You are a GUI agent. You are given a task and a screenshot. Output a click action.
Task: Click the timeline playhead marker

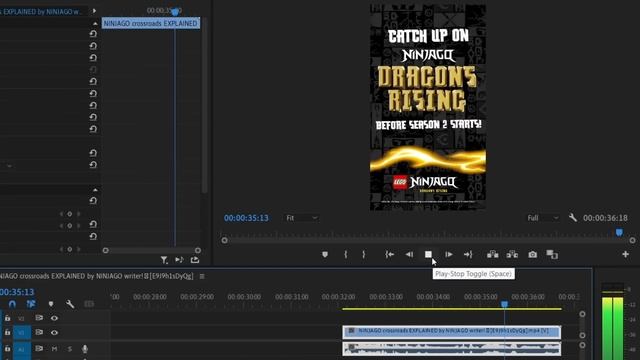click(x=504, y=304)
